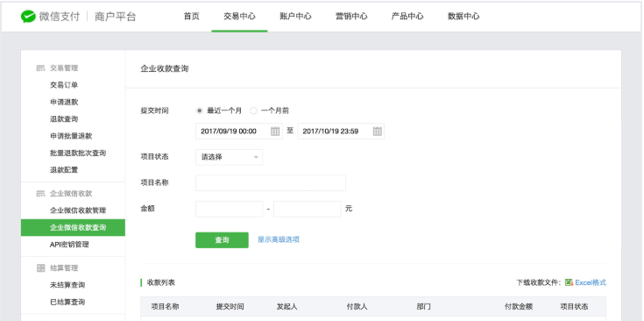Click the 商户平台 header text
This screenshot has width=644, height=321.
115,17
